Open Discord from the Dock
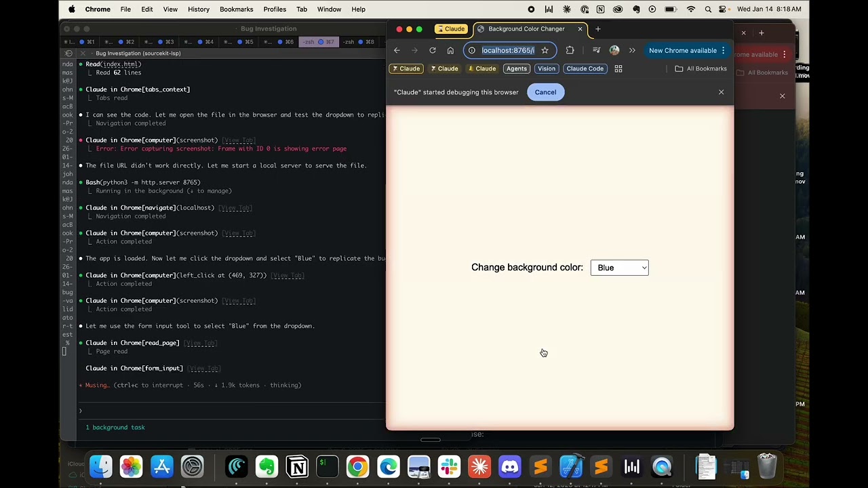The width and height of the screenshot is (868, 488). click(510, 466)
